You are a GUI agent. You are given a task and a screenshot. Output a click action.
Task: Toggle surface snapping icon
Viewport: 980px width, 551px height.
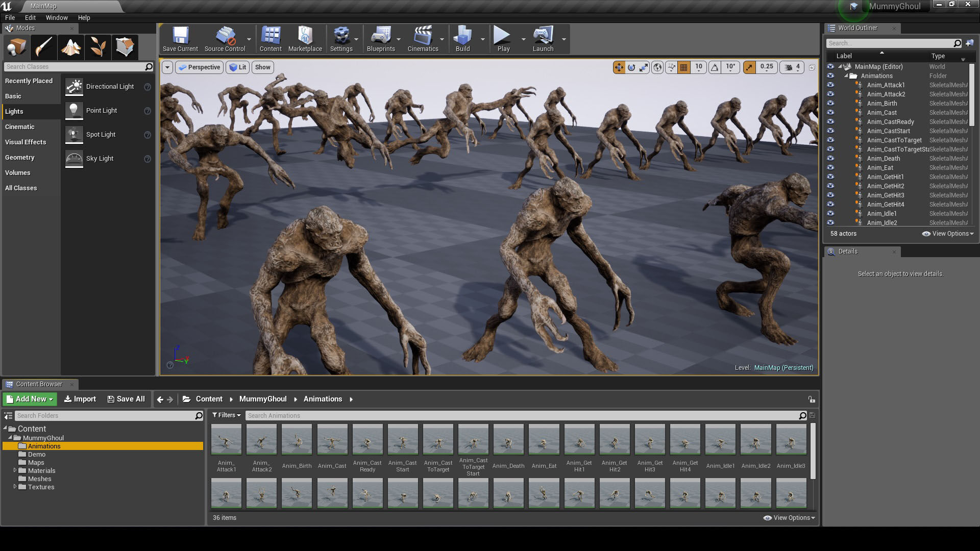point(671,67)
